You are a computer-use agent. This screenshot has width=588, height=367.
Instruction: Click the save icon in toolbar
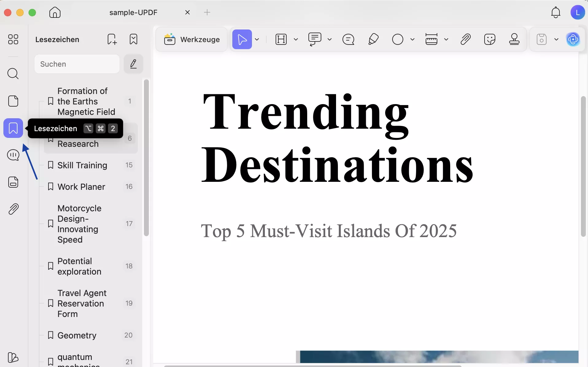coord(542,39)
